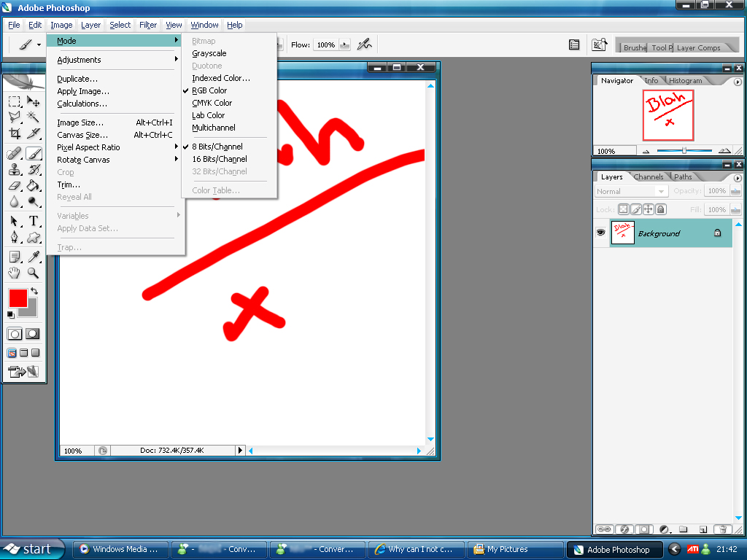Open the Layers palette options menu
Screen dimensions: 747x560
[x=738, y=178]
